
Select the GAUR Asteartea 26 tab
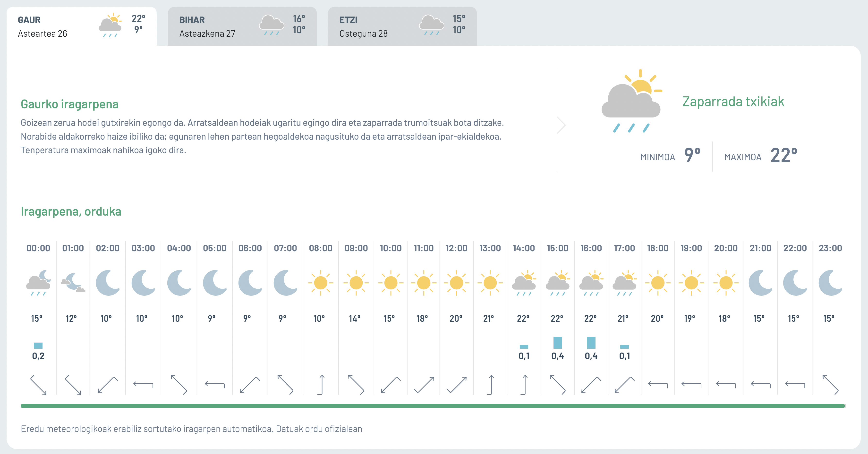[x=82, y=26]
